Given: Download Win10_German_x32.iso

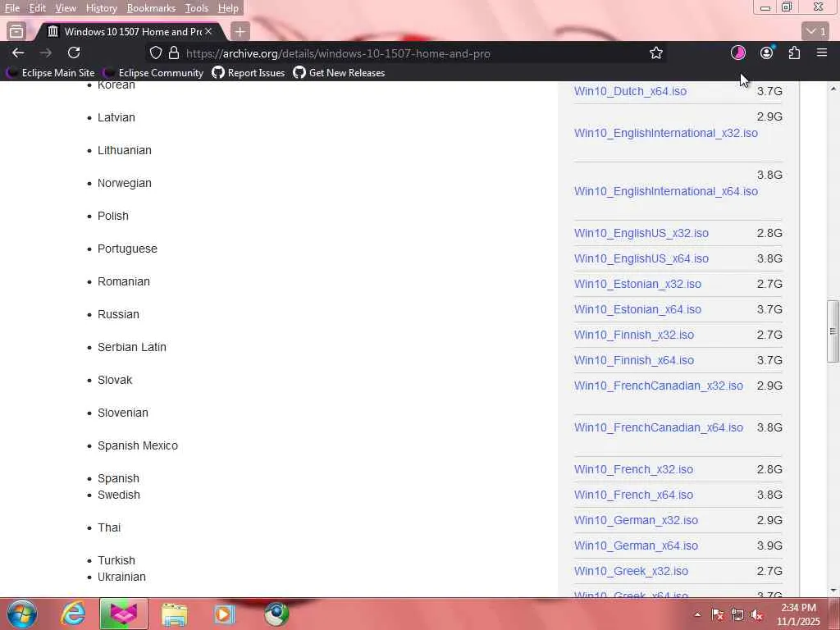Looking at the screenshot, I should click(636, 520).
